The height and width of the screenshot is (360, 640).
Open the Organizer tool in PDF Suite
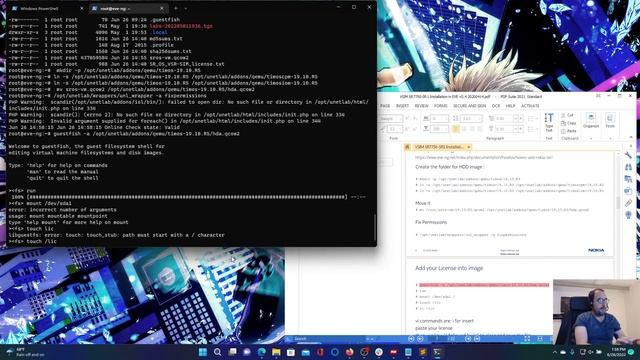coord(591,120)
